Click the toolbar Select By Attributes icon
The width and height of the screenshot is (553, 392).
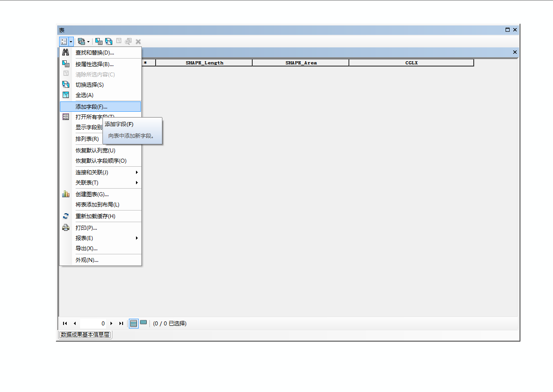point(99,41)
